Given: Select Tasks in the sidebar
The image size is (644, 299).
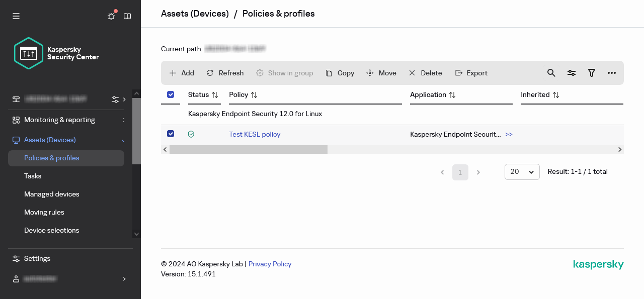Looking at the screenshot, I should pos(32,176).
